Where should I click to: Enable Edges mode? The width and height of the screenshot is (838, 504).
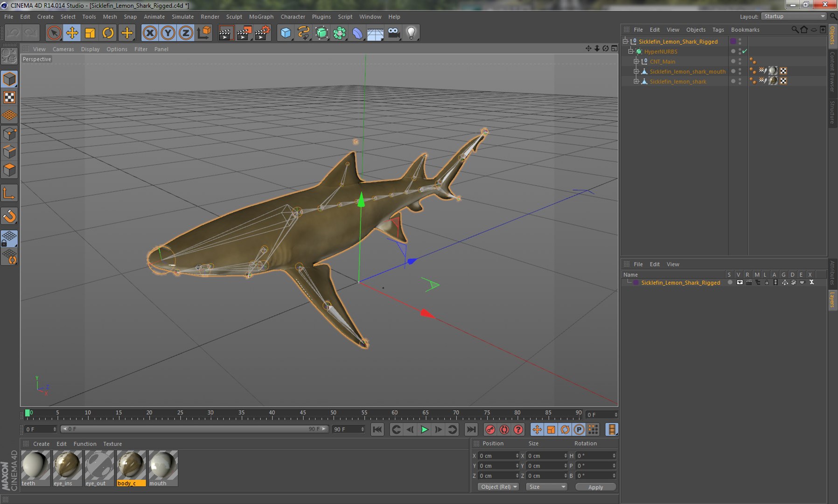point(9,152)
